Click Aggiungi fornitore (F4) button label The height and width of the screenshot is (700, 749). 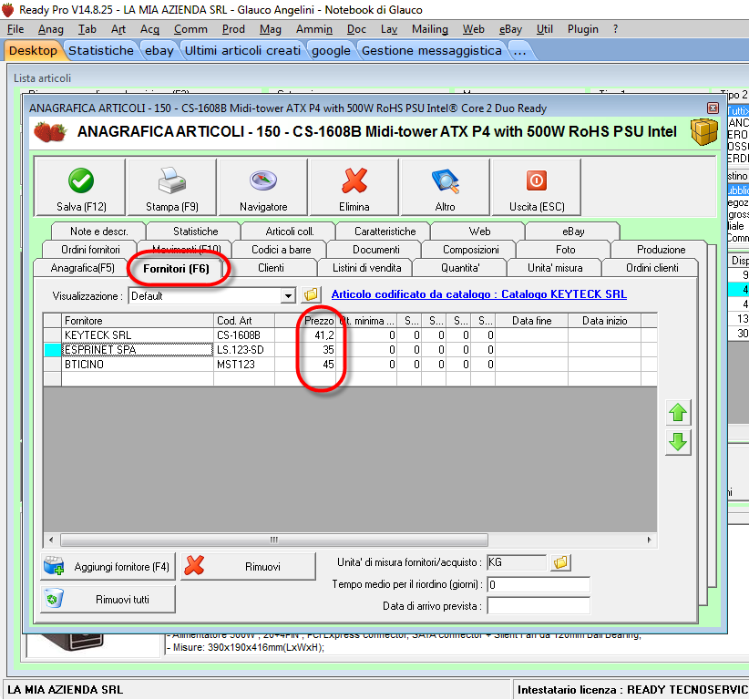[x=122, y=567]
